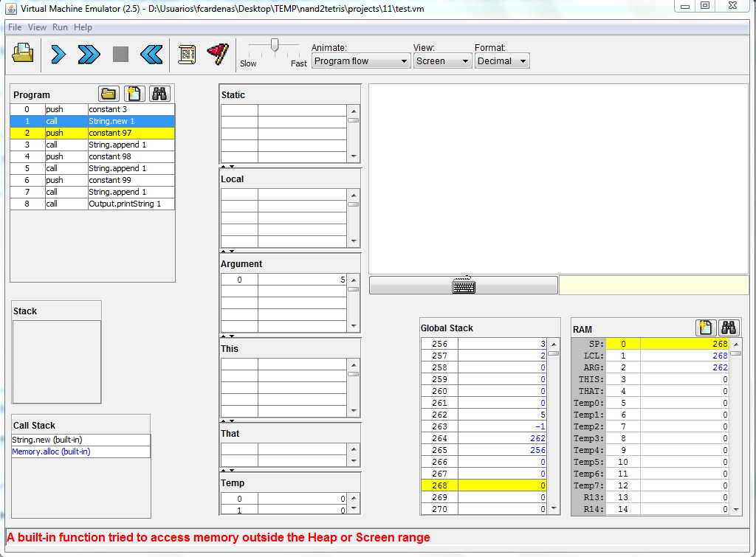Click the keyboard input button
This screenshot has width=756, height=557.
(463, 286)
